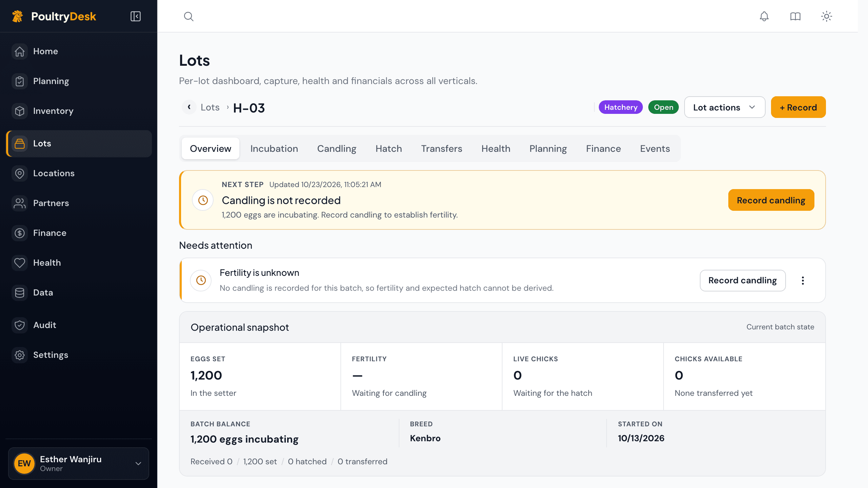This screenshot has height=488, width=868.
Task: Switch to the Hatch tab
Action: 389,148
